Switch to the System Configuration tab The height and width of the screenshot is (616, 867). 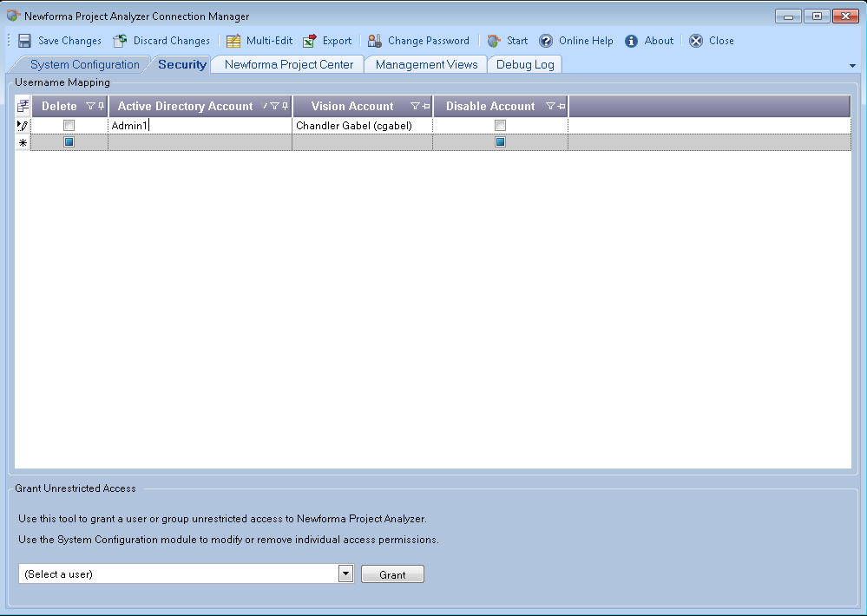pyautogui.click(x=84, y=65)
